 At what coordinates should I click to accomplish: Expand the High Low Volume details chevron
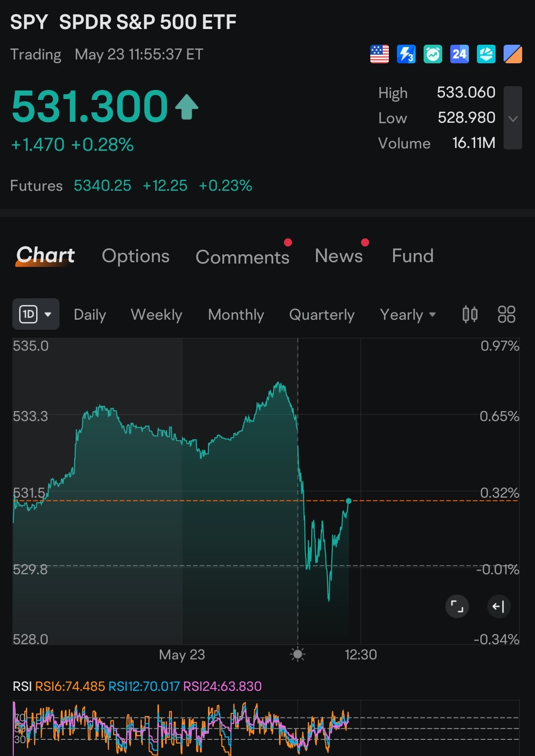tap(513, 118)
